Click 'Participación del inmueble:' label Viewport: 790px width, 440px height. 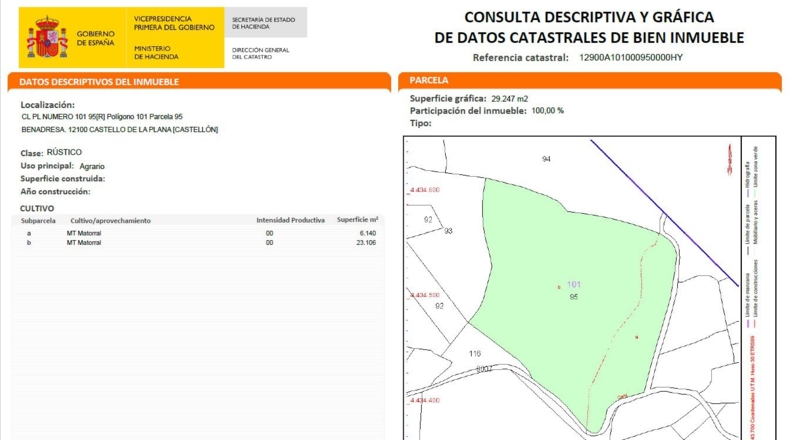coord(468,111)
